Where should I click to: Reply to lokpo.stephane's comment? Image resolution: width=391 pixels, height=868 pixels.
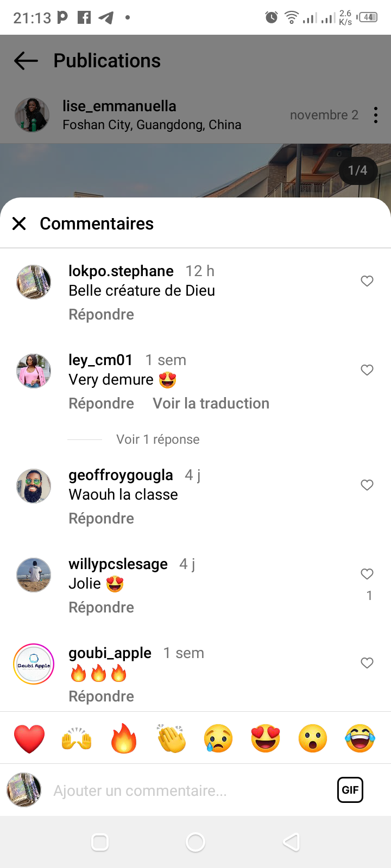pos(101,315)
